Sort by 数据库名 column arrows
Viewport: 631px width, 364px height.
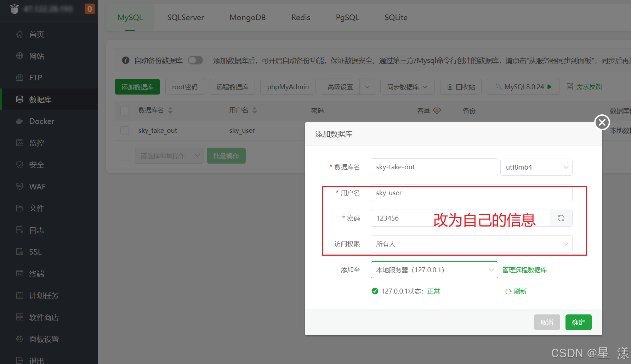(x=170, y=110)
